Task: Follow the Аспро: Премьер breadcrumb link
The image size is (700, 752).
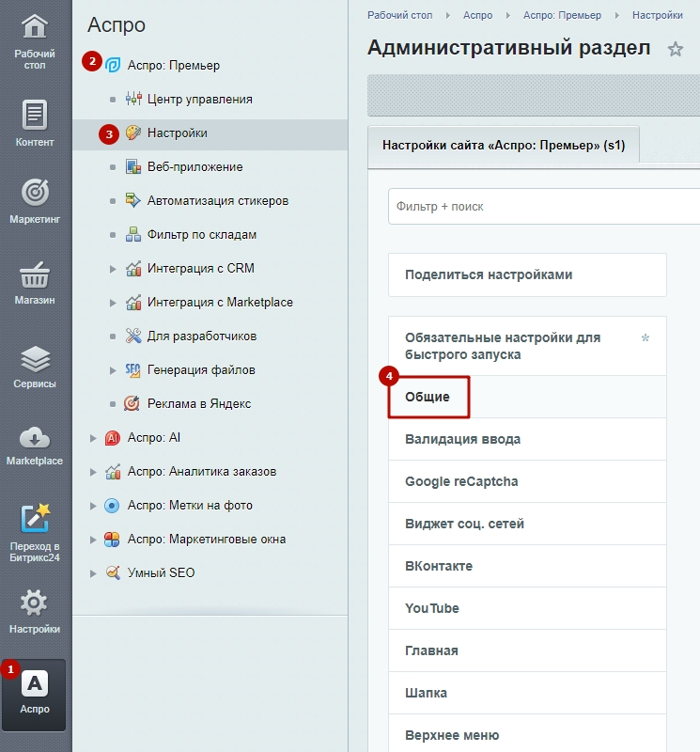Action: pyautogui.click(x=562, y=15)
